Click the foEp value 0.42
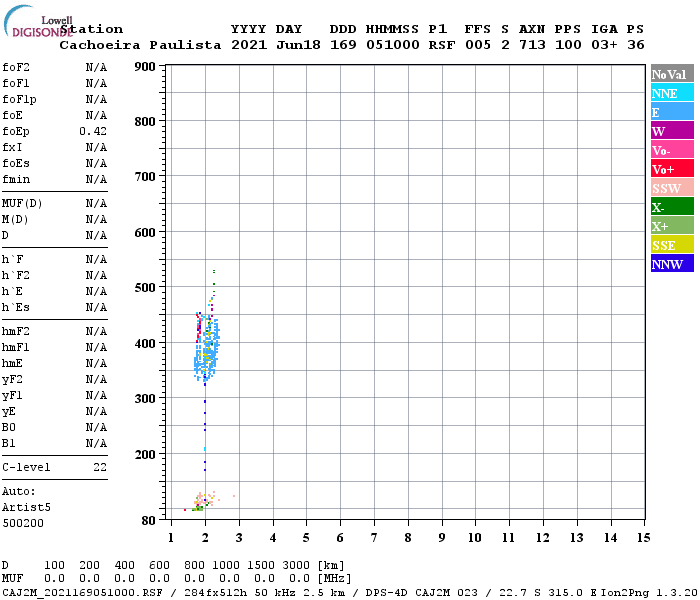 point(93,132)
